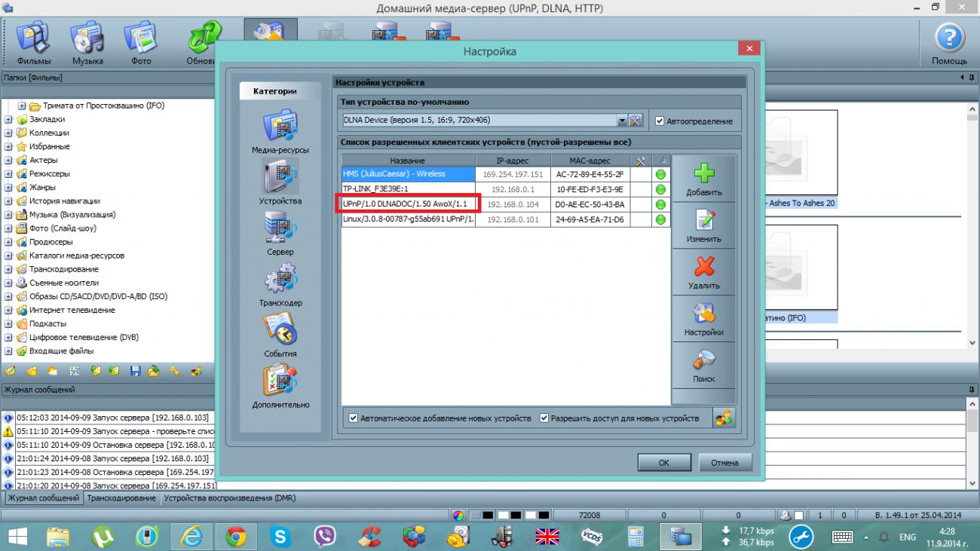Click the Отмена button

tap(724, 463)
